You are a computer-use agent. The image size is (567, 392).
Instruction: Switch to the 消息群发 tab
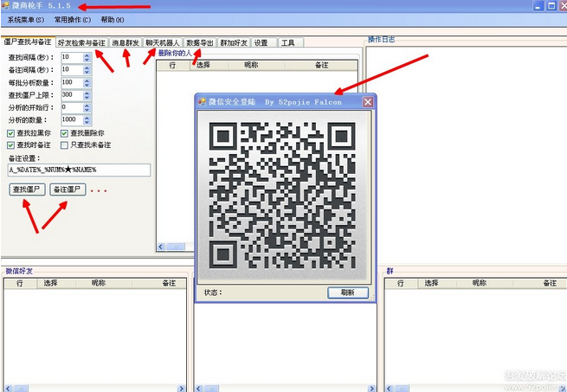click(126, 42)
